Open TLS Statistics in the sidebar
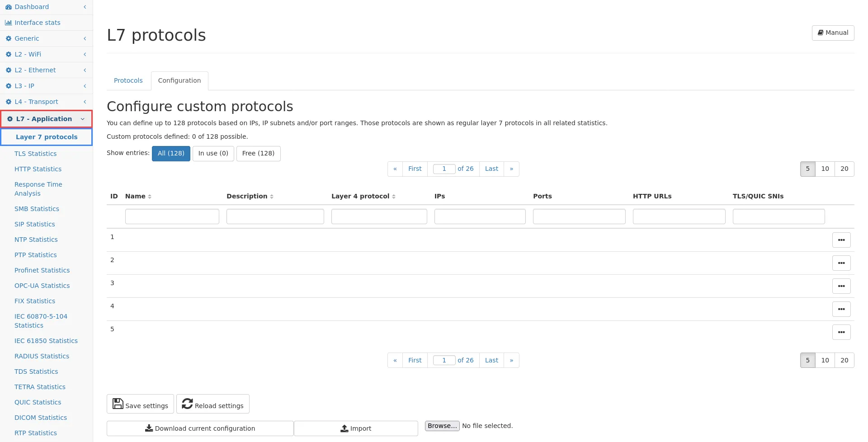This screenshot has height=442, width=868. point(35,154)
